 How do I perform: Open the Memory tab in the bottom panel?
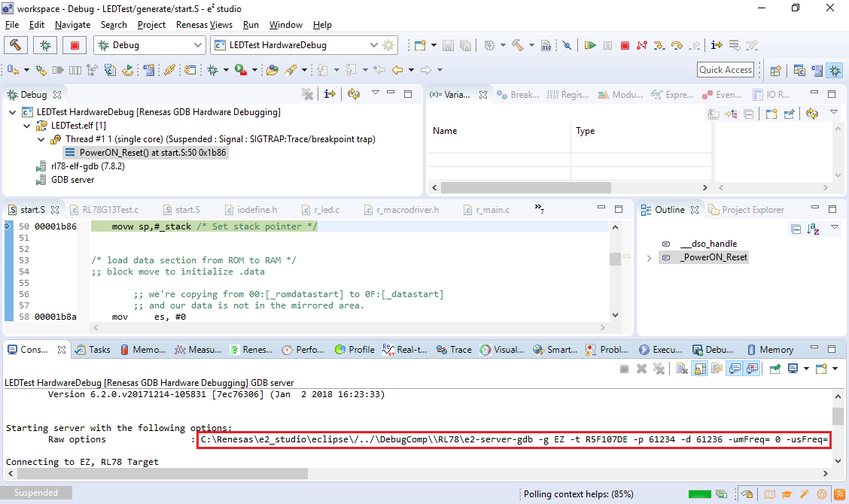(770, 350)
